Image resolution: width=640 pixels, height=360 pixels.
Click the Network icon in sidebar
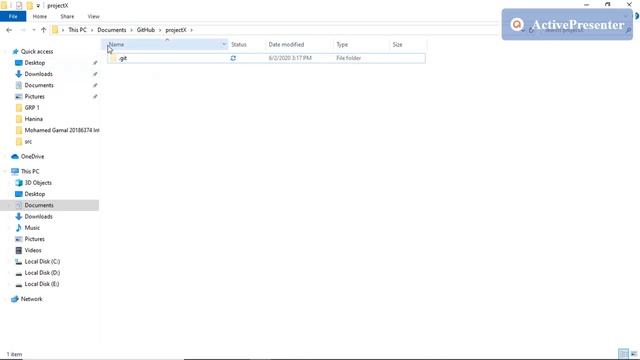(x=15, y=299)
